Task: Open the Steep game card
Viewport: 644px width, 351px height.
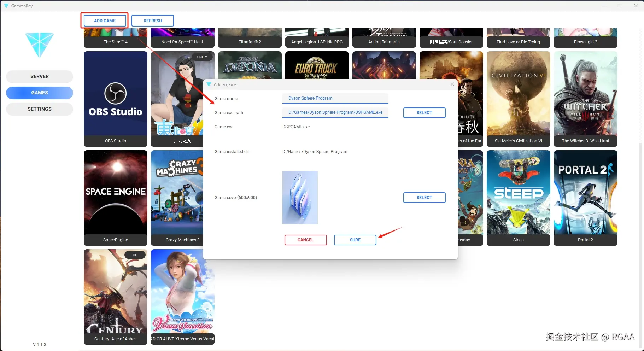Action: click(519, 198)
